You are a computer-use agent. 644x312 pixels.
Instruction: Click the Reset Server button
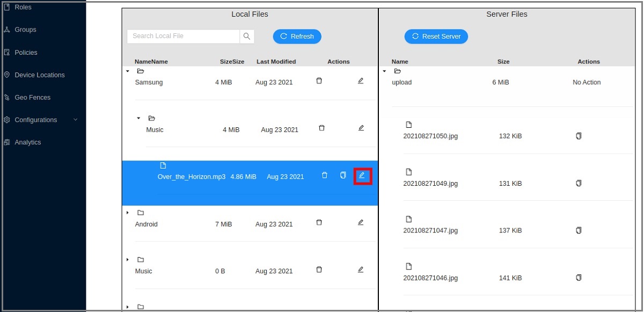click(x=436, y=37)
